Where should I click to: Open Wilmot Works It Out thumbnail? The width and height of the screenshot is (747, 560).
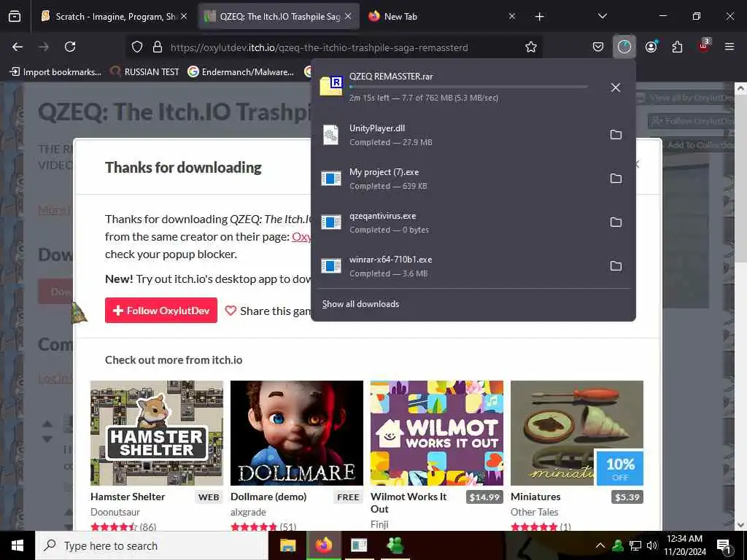pyautogui.click(x=437, y=433)
